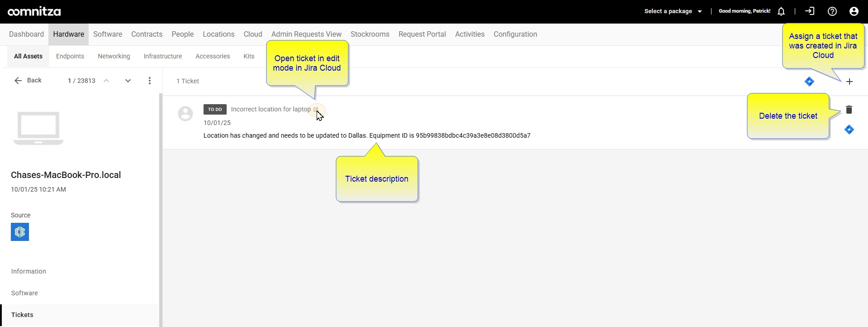This screenshot has width=868, height=327.
Task: Select the Hardware menu
Action: (69, 34)
